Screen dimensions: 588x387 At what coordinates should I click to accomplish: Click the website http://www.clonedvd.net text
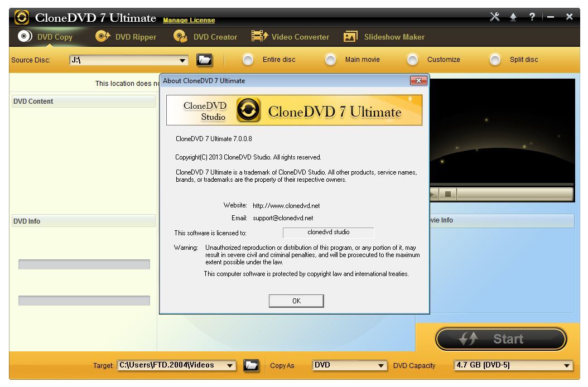[x=286, y=206]
